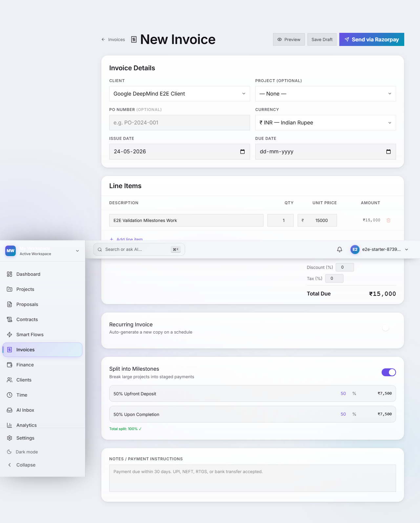
Task: Click the notifications bell icon
Action: [340, 250]
